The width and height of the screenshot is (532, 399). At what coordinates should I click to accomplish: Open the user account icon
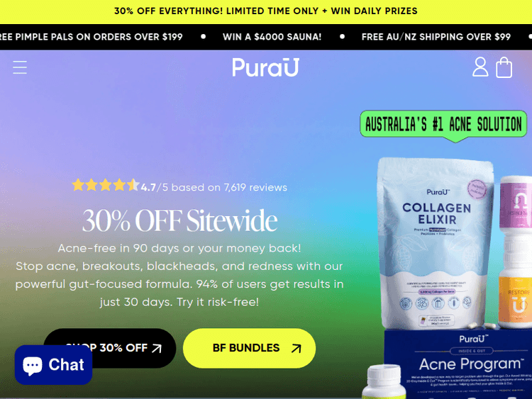click(480, 67)
